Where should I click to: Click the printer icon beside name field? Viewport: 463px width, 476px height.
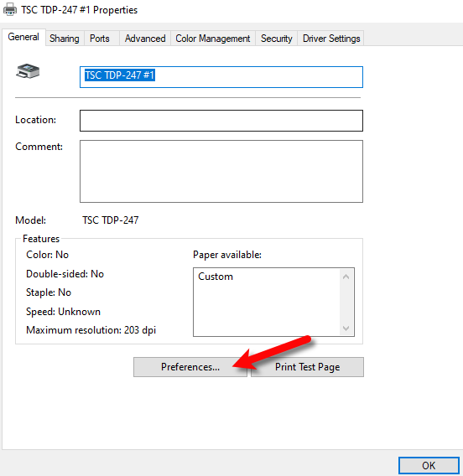pyautogui.click(x=28, y=71)
